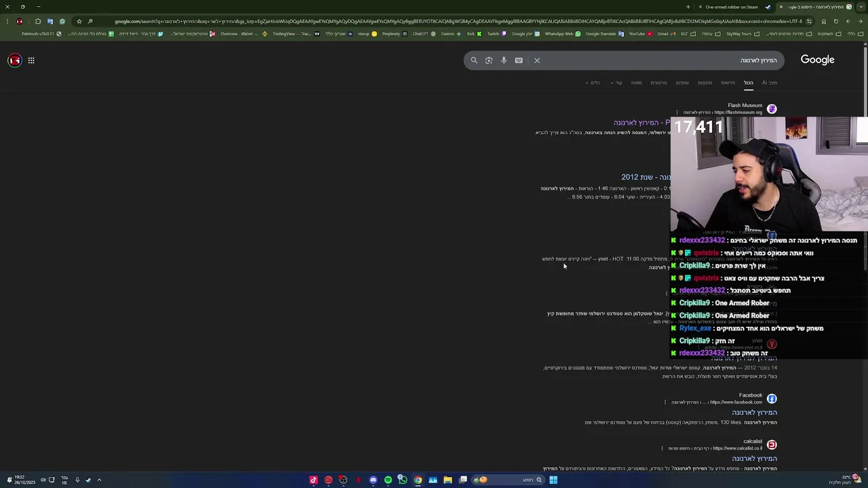
Task: Bookmark this page with the star icon
Action: coord(79,21)
